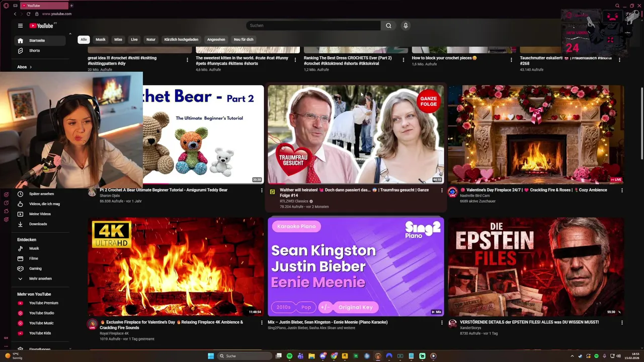The image size is (644, 362).
Task: Open the YouTube hamburger guide menu
Action: pyautogui.click(x=20, y=26)
